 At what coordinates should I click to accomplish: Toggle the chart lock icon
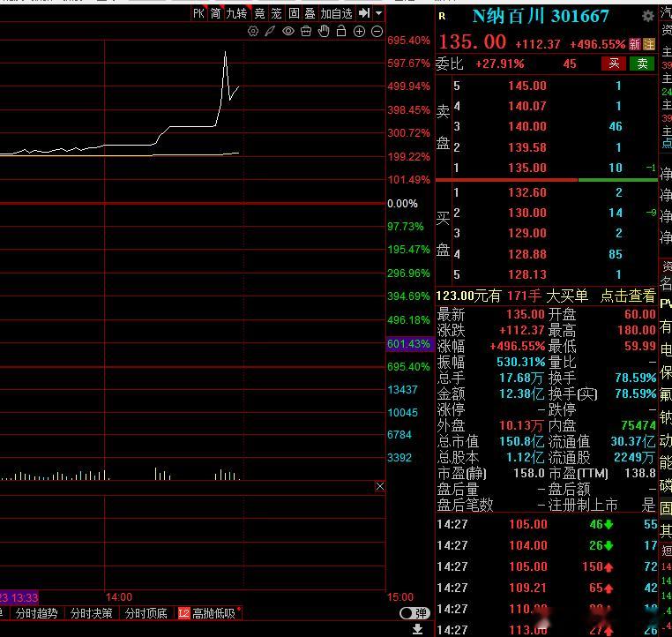341,31
